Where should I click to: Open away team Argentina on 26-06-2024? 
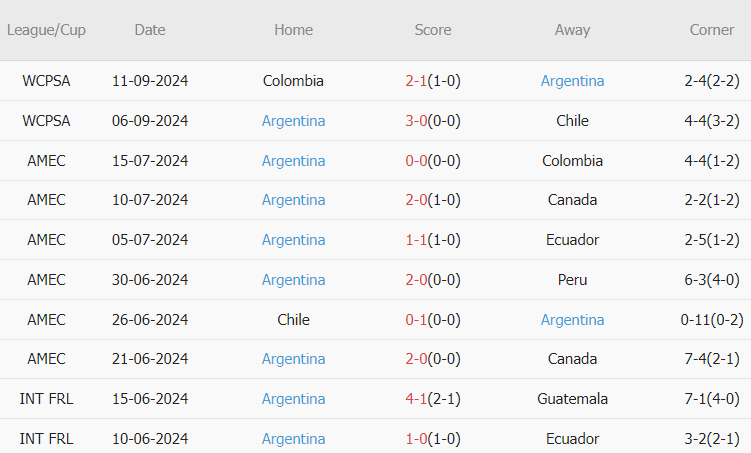click(572, 320)
